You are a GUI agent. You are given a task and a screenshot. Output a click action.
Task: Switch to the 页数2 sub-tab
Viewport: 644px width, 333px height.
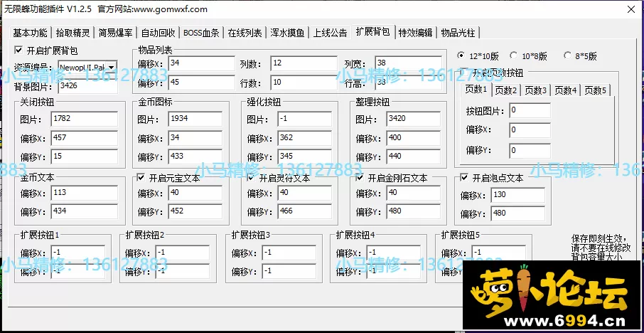click(x=506, y=90)
